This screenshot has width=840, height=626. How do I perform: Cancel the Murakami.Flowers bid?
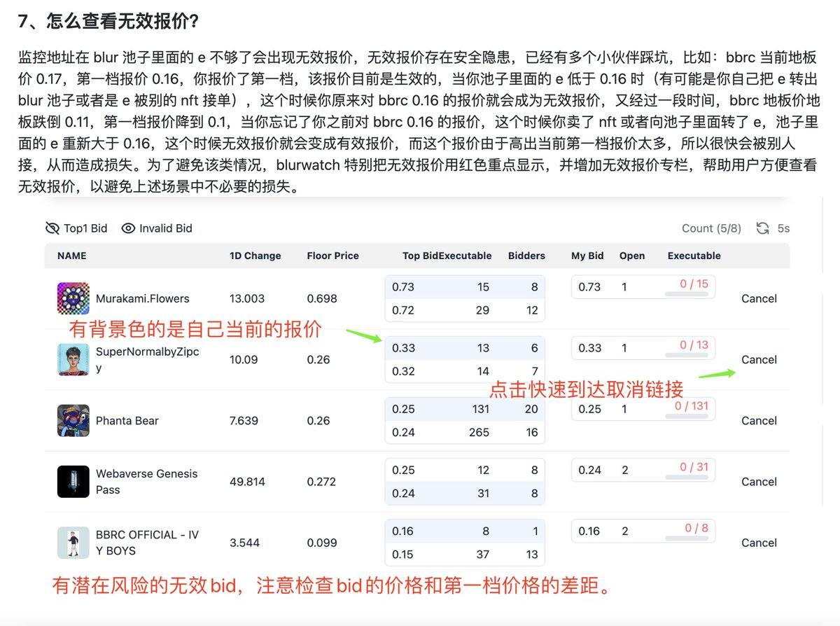tap(759, 298)
